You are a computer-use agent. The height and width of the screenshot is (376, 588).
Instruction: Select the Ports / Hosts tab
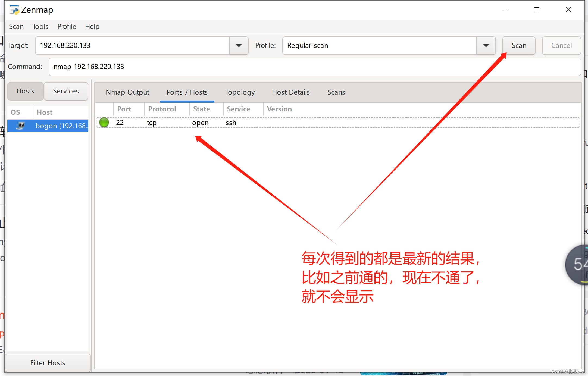coord(187,92)
